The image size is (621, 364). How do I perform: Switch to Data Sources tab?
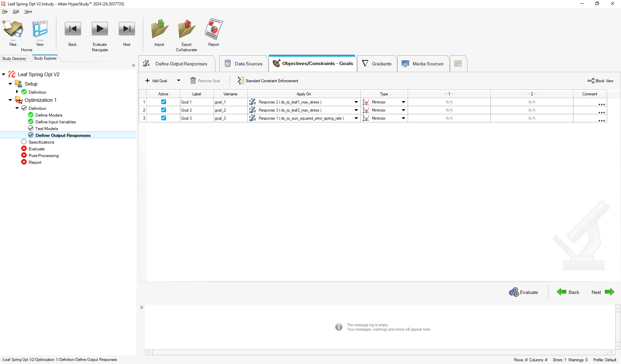(x=244, y=64)
